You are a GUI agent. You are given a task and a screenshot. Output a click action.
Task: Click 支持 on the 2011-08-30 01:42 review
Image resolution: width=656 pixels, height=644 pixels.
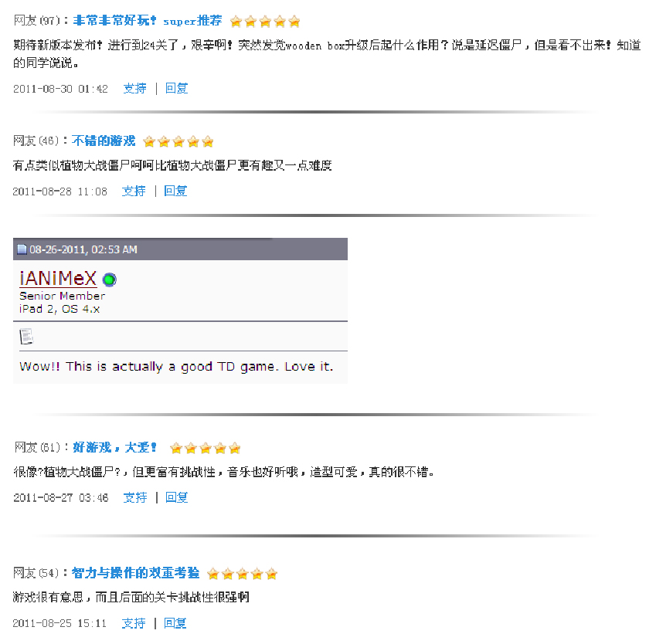coord(134,88)
